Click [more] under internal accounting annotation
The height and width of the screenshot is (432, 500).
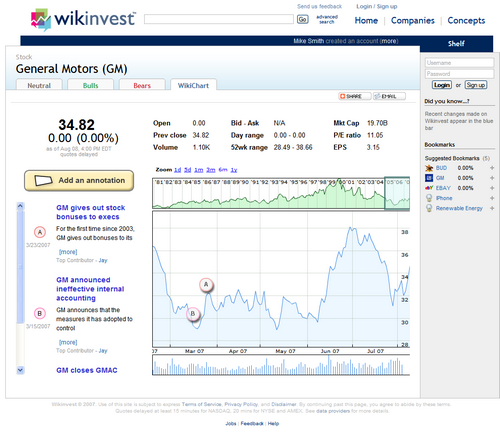coord(68,342)
